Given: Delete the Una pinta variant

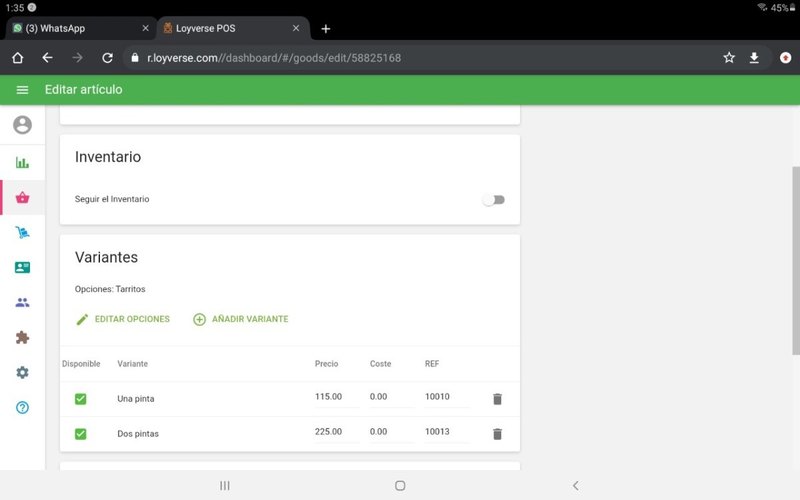Looking at the screenshot, I should click(497, 399).
